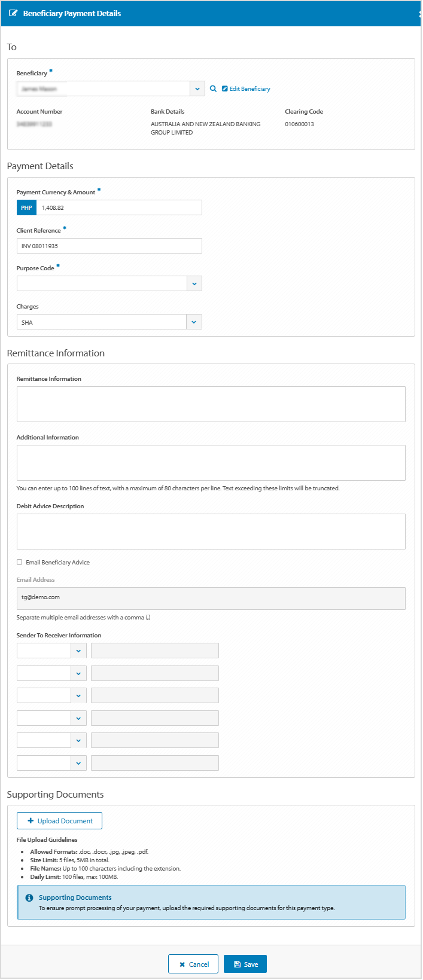Enable the Email Beneficiary Advice checkbox
This screenshot has height=980, width=423.
(19, 562)
